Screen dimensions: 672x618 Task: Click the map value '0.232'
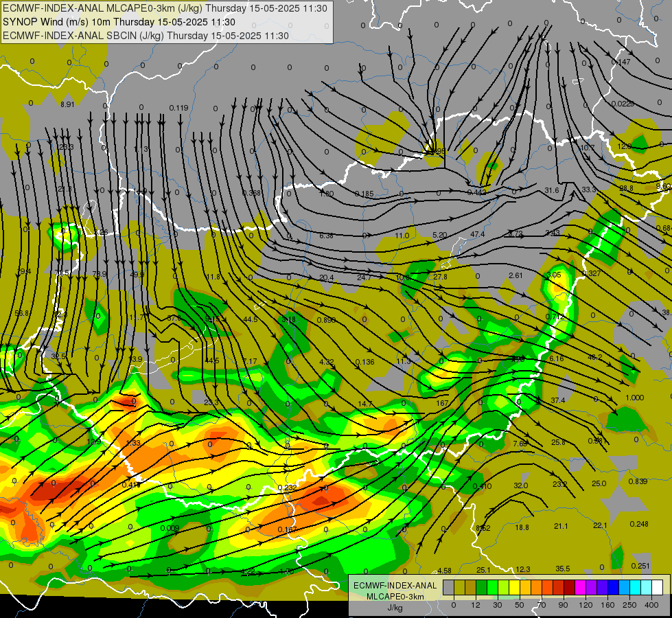(287, 488)
